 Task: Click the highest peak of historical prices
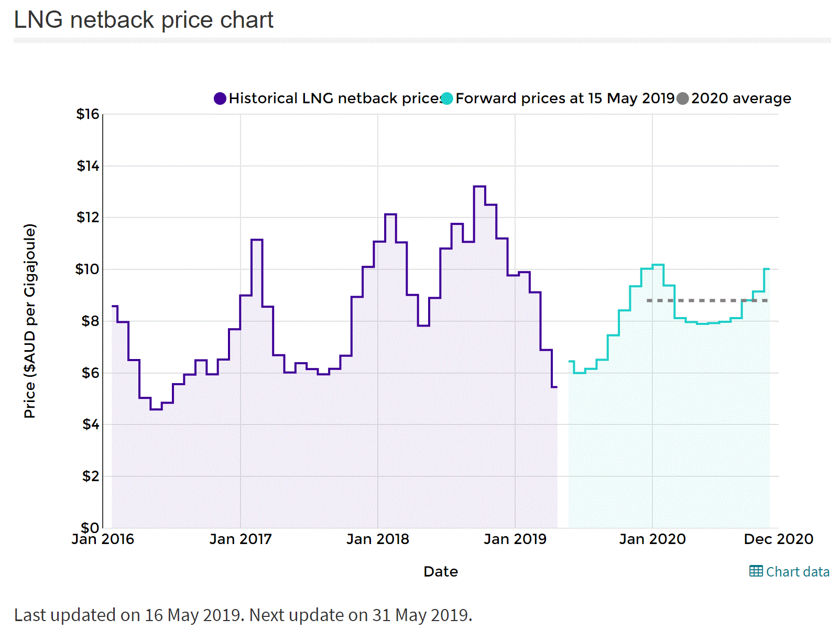click(479, 187)
